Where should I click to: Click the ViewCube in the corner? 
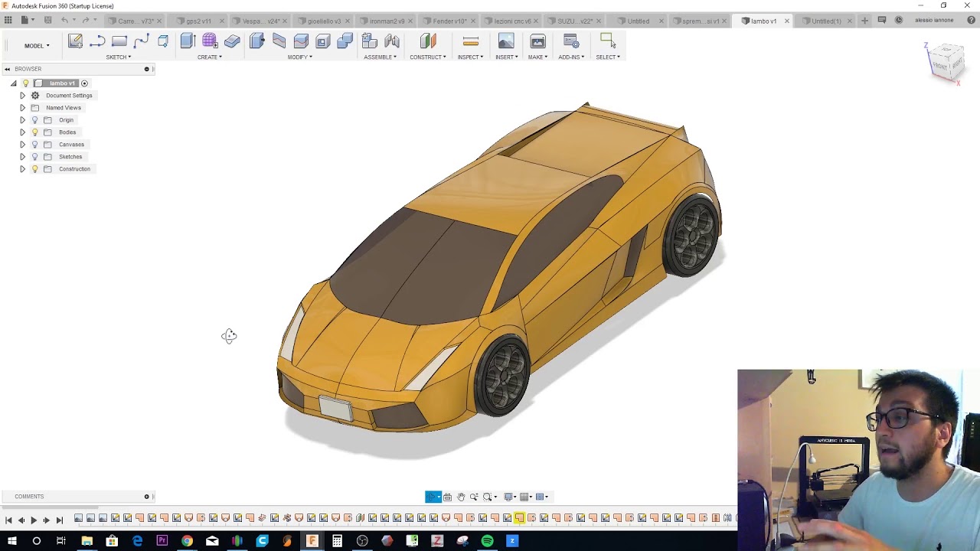[946, 63]
